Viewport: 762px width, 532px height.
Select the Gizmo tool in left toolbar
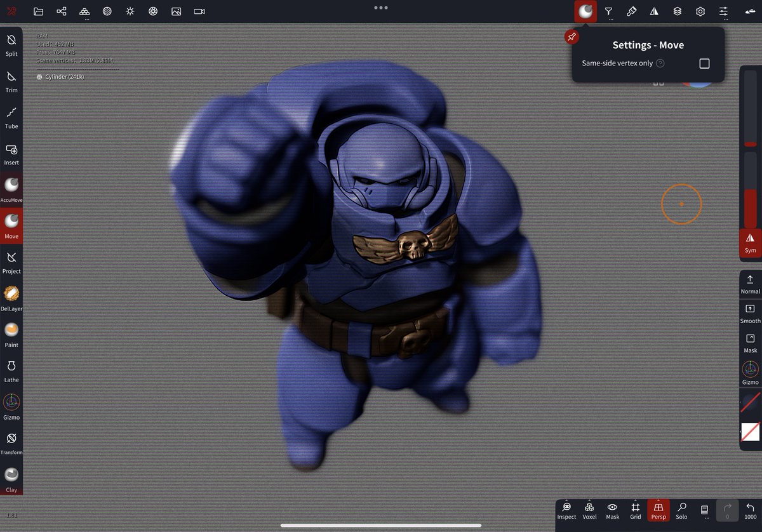(11, 407)
